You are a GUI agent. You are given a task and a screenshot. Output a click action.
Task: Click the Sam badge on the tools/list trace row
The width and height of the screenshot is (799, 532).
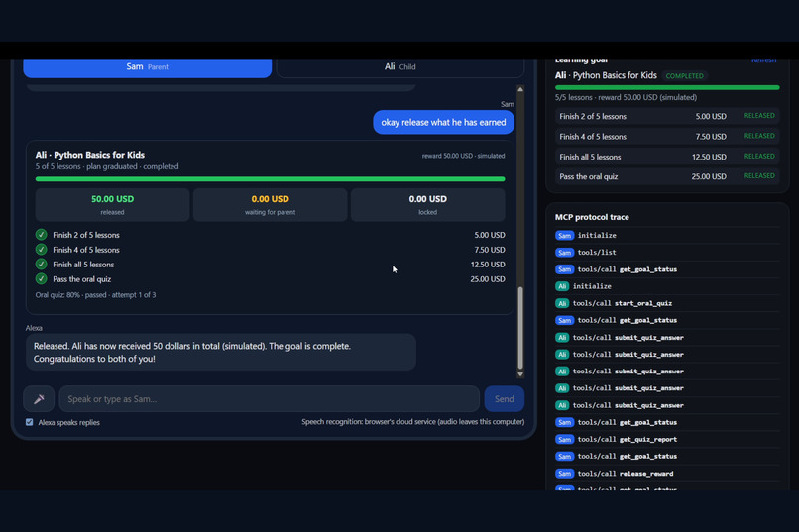pyautogui.click(x=564, y=253)
